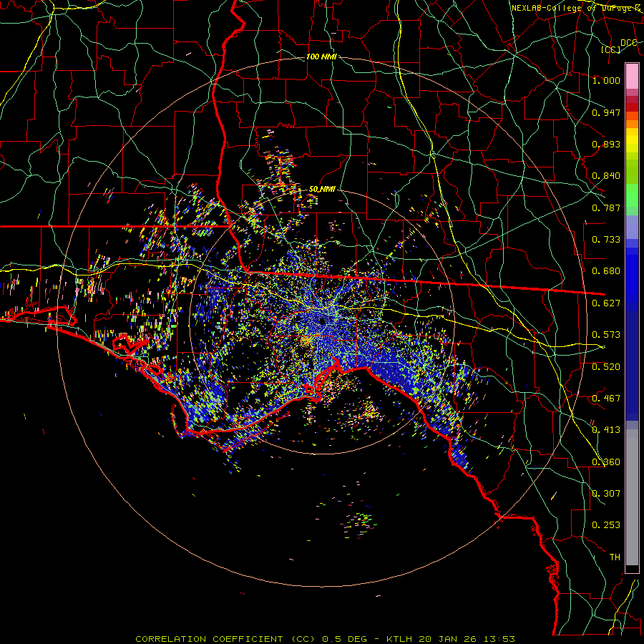Image resolution: width=644 pixels, height=644 pixels.
Task: Click the 0.520 scale label
Action: (606, 367)
